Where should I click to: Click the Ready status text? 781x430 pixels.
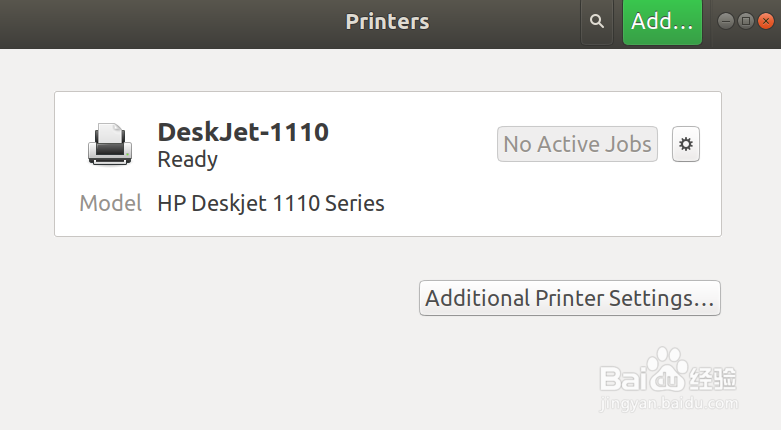point(188,160)
